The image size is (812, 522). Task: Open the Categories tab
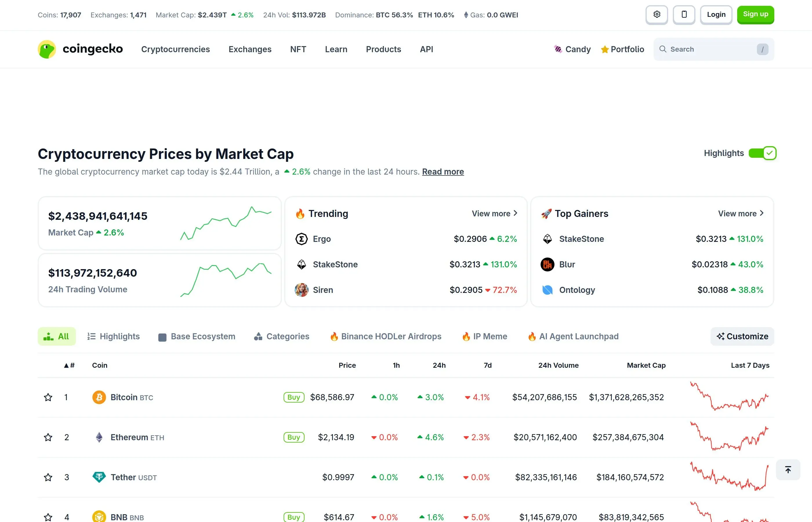point(282,336)
